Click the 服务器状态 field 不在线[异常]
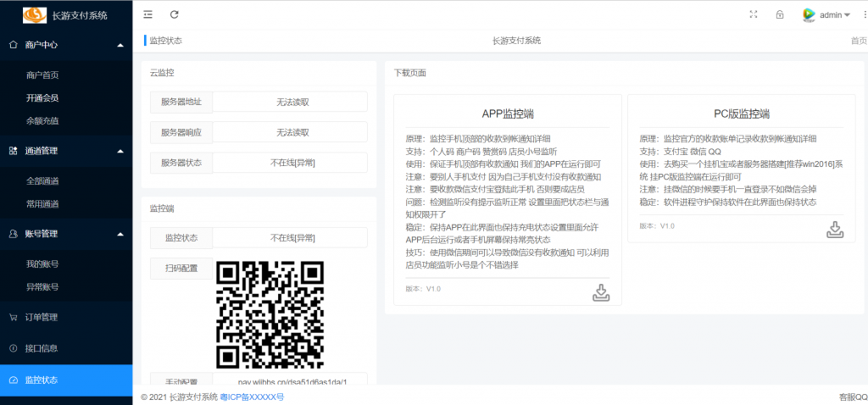 [x=290, y=163]
